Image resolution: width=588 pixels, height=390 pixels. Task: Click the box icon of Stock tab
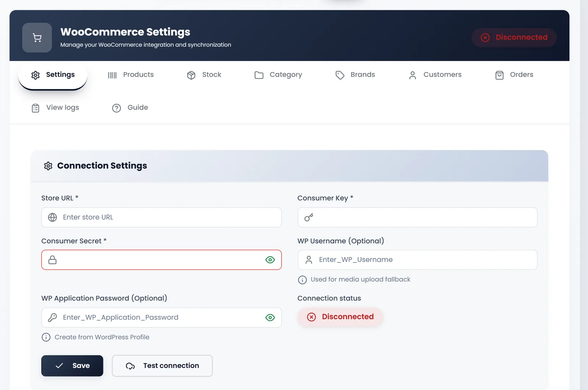(191, 75)
